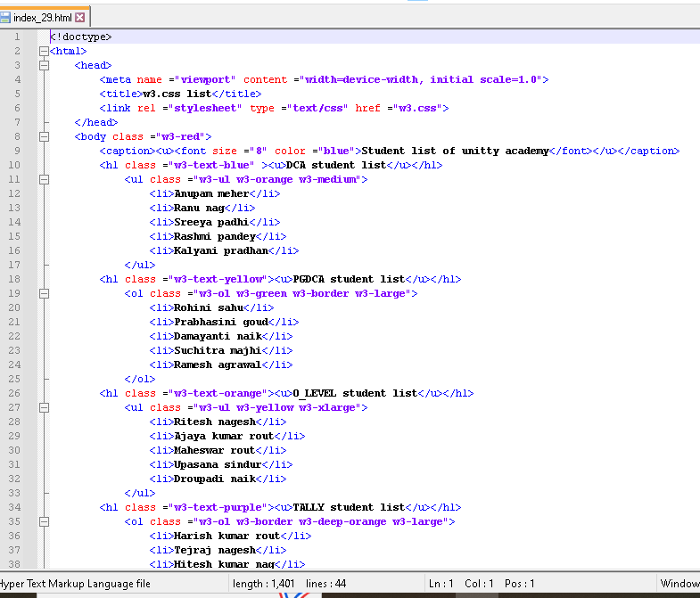This screenshot has width=700, height=598.
Task: Collapse the head section fold marker
Action: tap(43, 65)
